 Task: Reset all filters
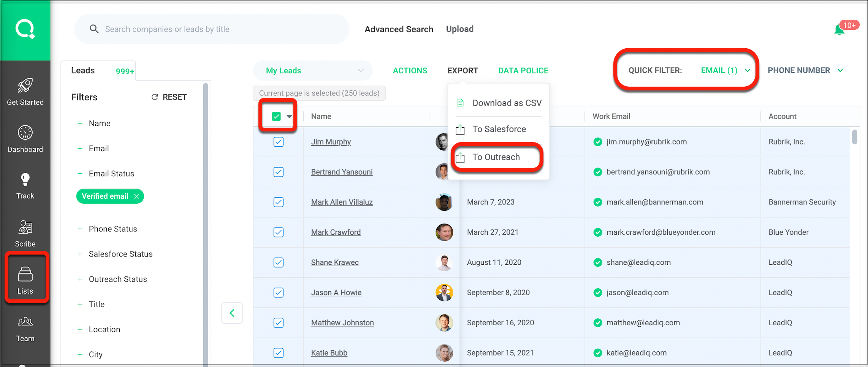(x=169, y=97)
